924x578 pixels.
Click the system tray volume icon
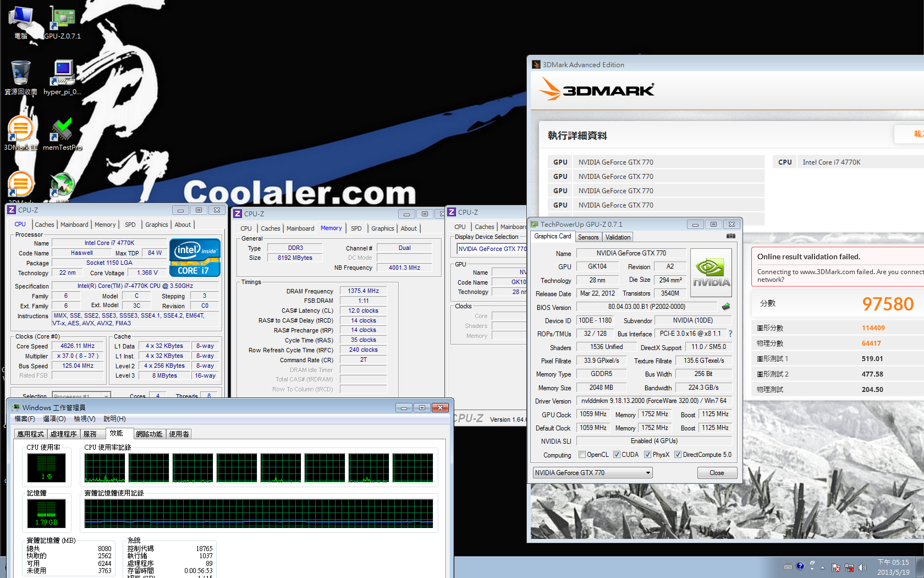[862, 568]
